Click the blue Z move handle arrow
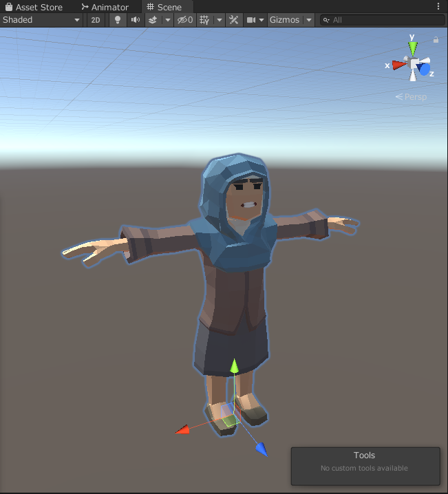The height and width of the screenshot is (494, 448). [x=262, y=449]
